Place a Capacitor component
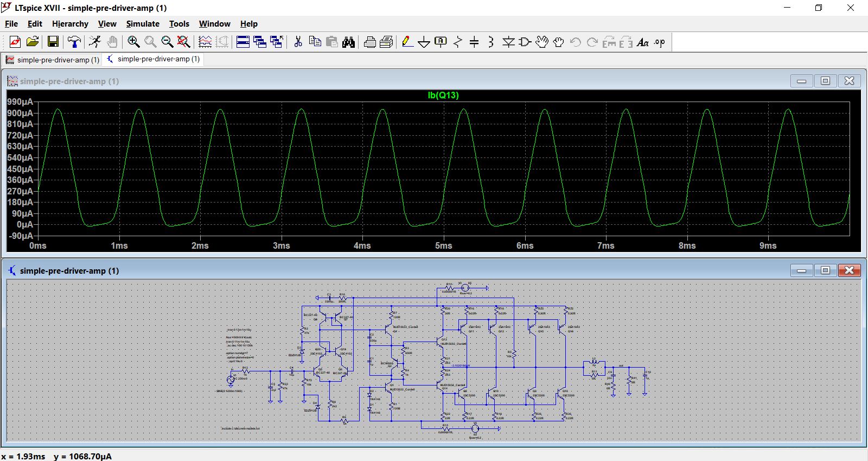 pos(474,42)
